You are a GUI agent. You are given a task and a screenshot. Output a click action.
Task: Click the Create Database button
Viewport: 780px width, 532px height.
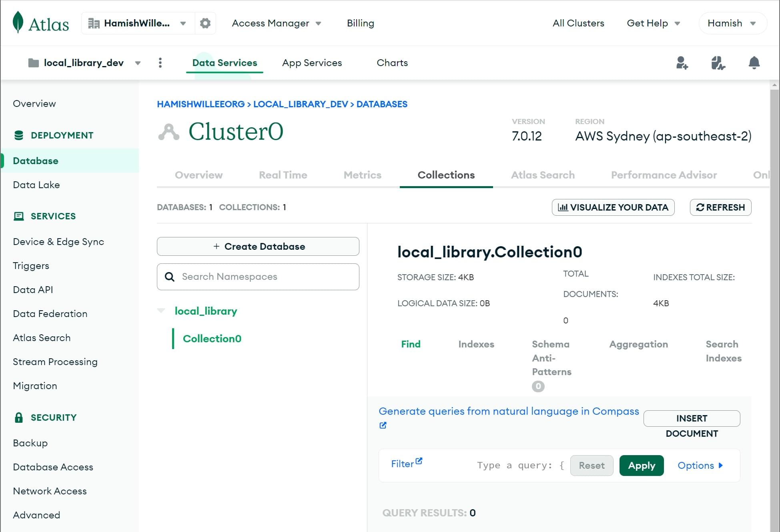(x=258, y=246)
